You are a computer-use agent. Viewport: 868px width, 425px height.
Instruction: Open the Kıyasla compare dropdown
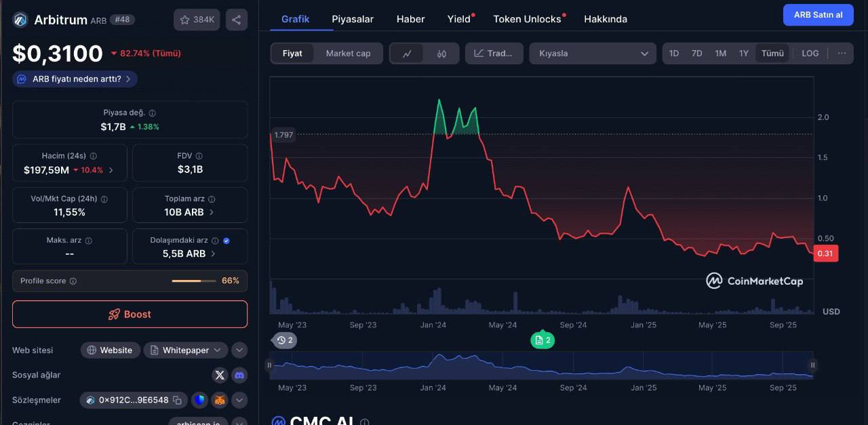click(x=592, y=54)
